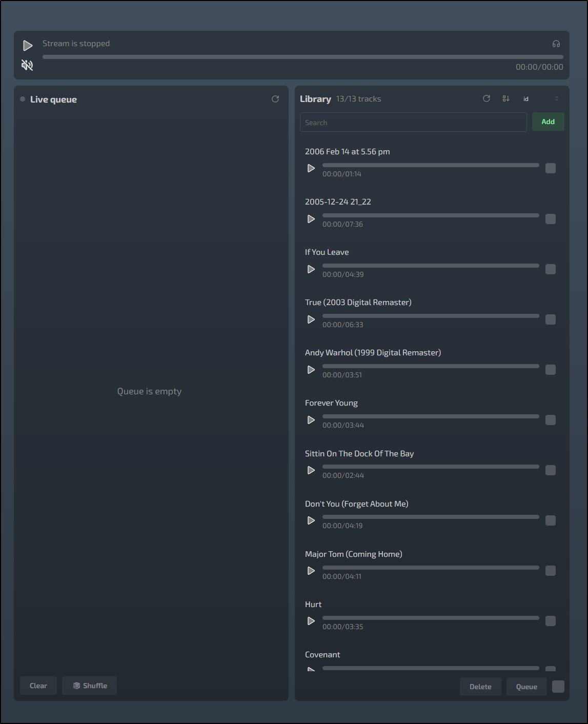Seek within 'Hurt' progress bar

tap(431, 618)
